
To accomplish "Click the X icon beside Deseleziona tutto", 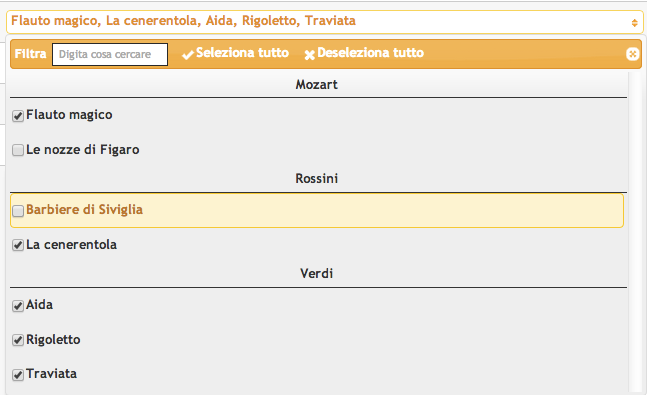I will 309,54.
